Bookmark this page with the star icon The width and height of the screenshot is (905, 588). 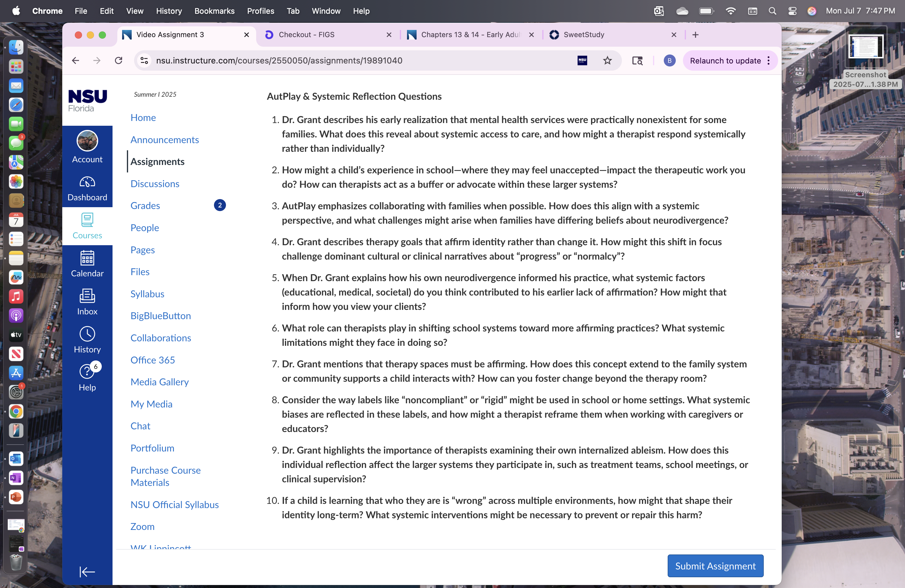[607, 60]
